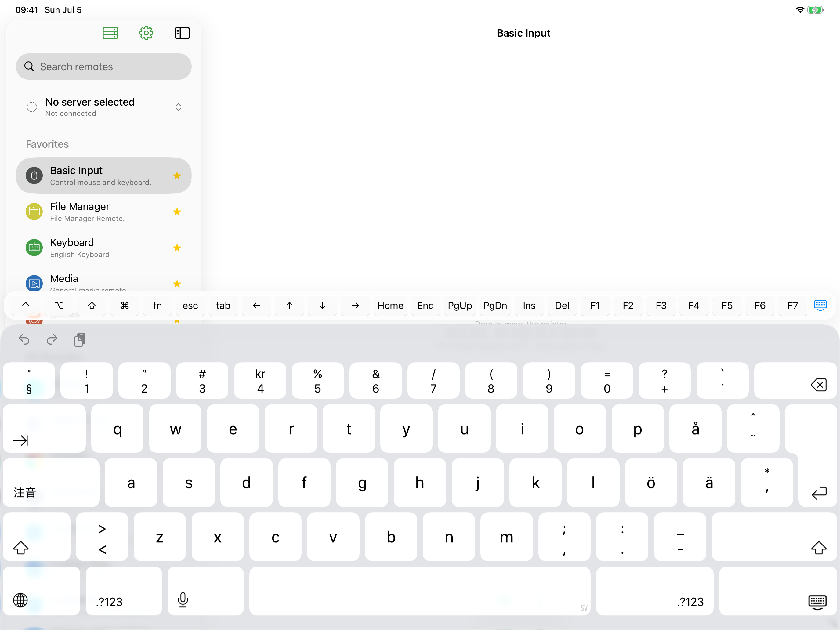Viewport: 840px width, 630px height.
Task: Toggle the sidebar panel icon
Action: tap(182, 33)
